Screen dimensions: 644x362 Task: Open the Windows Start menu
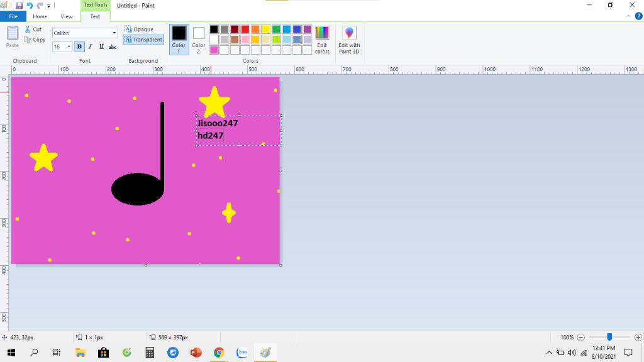(11, 353)
